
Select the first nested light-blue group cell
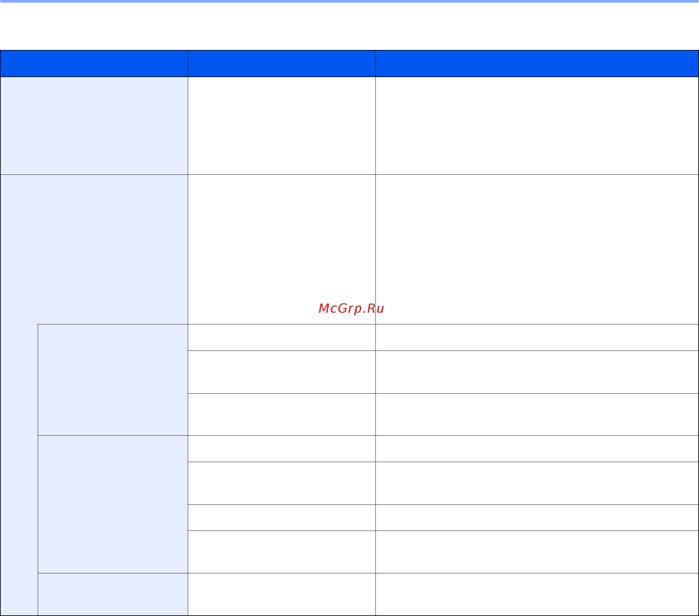113,380
